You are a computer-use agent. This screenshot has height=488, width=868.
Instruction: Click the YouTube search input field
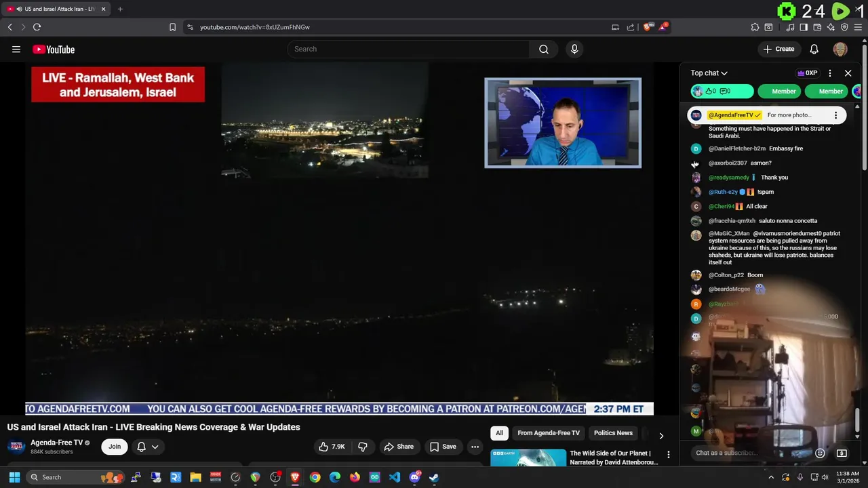pos(408,49)
